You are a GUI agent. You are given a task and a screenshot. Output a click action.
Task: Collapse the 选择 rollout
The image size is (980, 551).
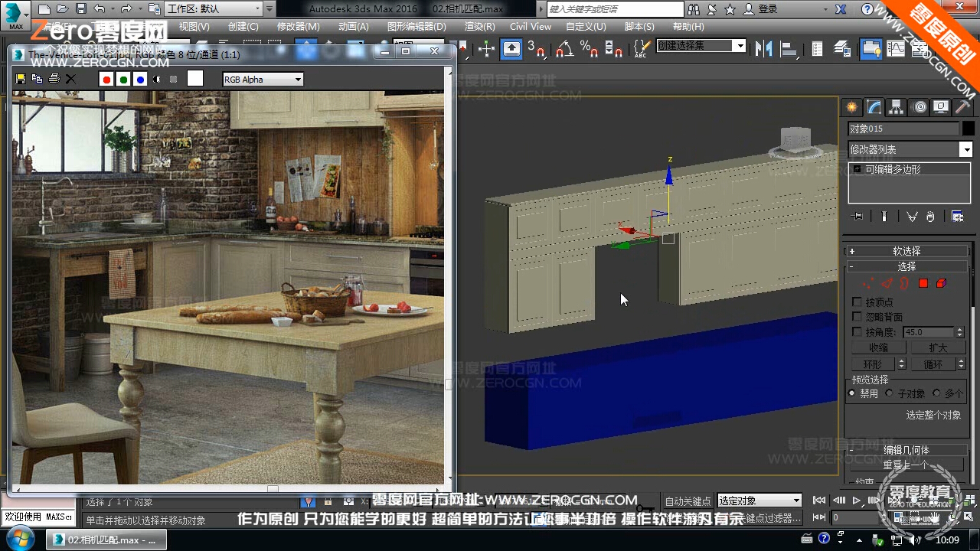click(907, 266)
